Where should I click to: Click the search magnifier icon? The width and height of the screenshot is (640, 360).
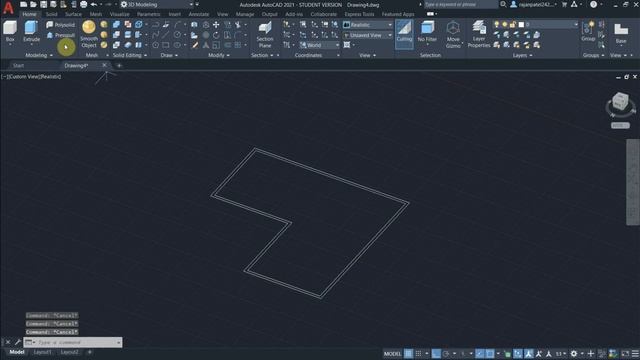(x=503, y=4)
